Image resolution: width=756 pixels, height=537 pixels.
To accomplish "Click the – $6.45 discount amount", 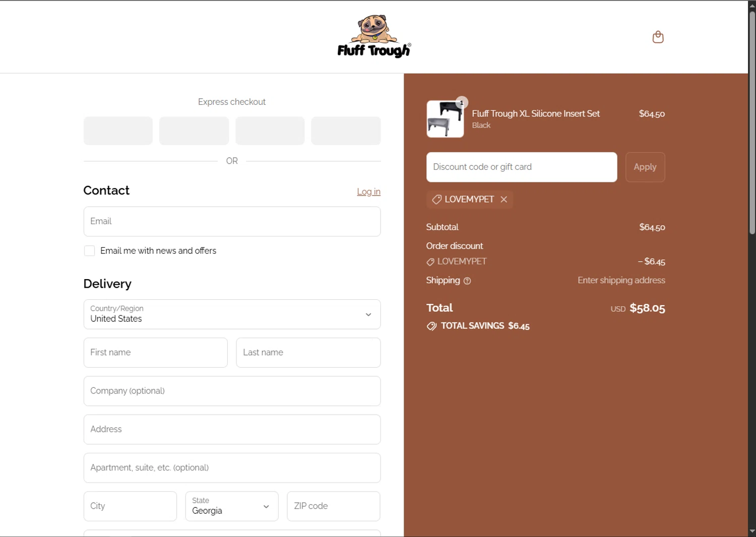I will [x=651, y=262].
